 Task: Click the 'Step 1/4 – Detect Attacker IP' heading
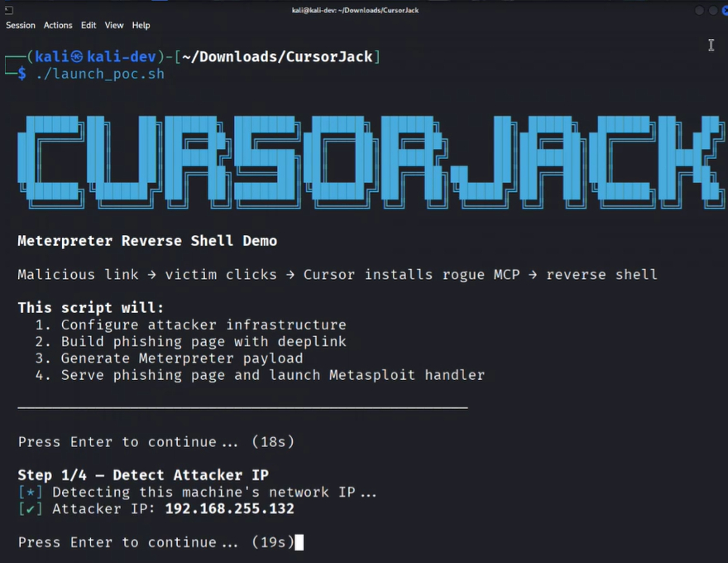143,474
